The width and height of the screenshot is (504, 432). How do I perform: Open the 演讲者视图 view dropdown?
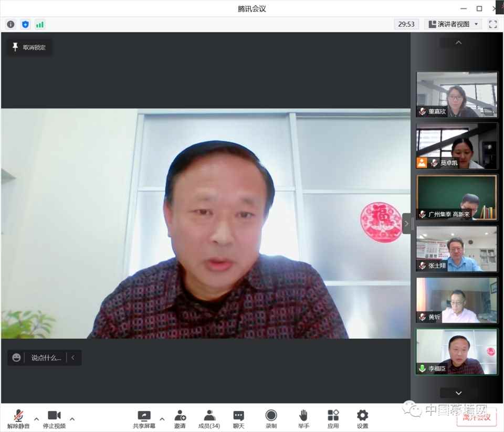click(454, 24)
